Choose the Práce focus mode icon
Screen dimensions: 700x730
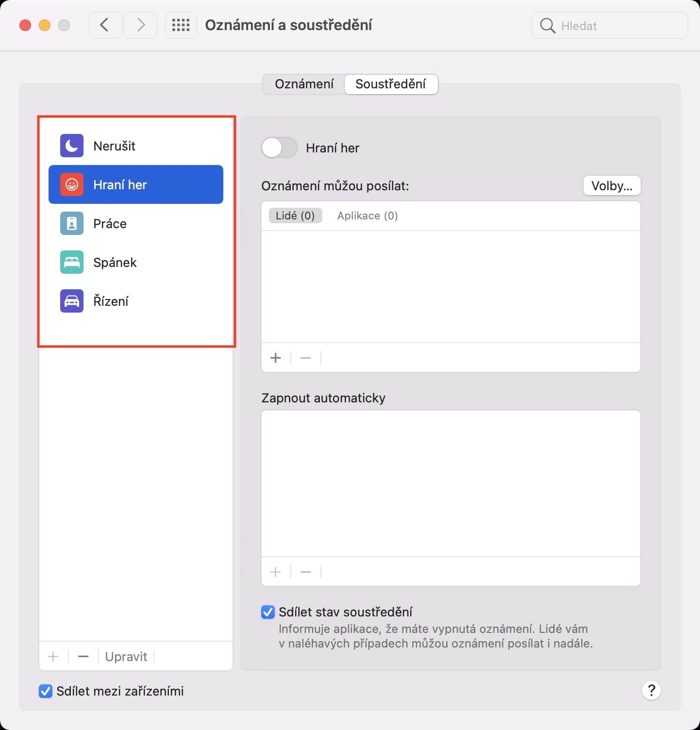[x=72, y=224]
